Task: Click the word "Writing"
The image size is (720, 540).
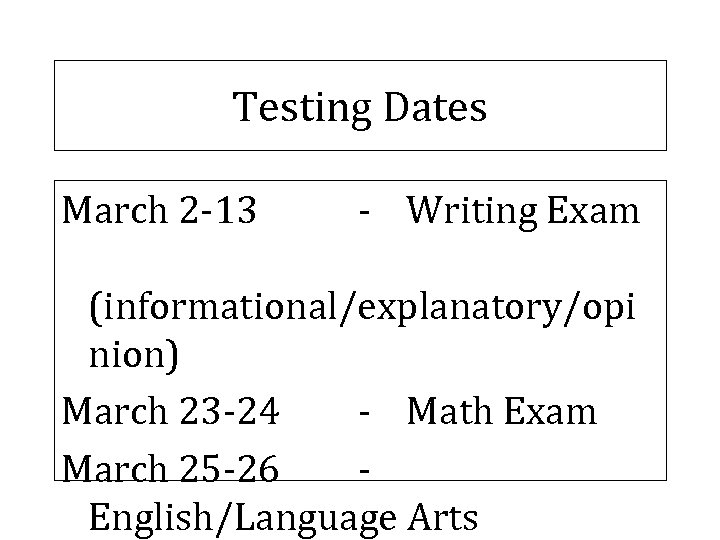Action: [469, 211]
